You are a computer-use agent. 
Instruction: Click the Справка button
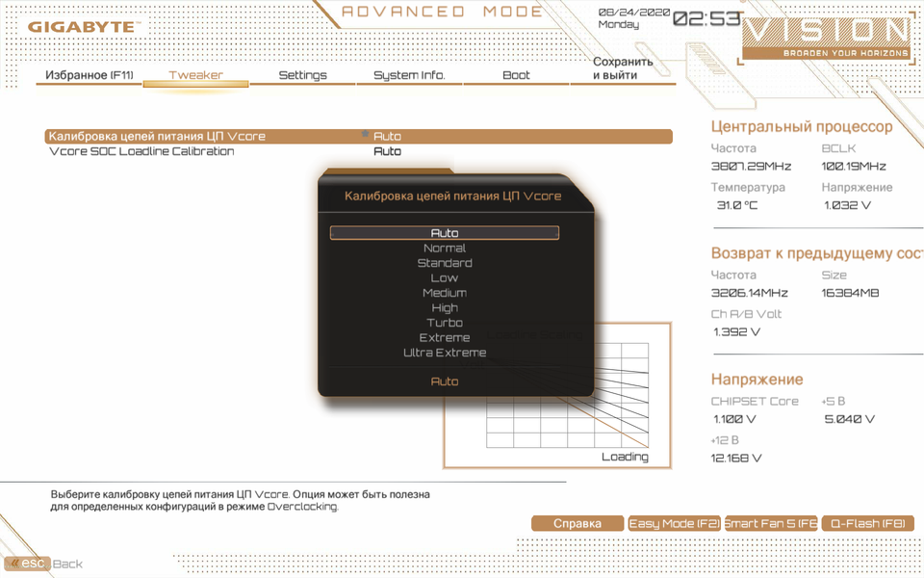point(577,523)
